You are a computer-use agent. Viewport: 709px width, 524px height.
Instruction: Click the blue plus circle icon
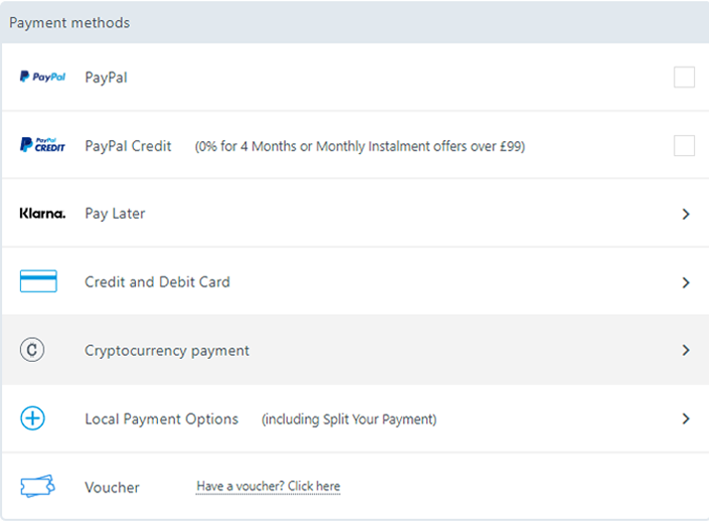click(33, 418)
